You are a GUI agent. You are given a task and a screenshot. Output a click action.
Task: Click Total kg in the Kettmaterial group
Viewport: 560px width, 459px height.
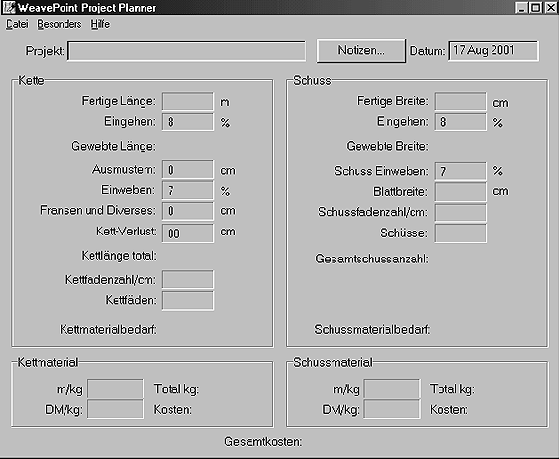click(x=176, y=389)
